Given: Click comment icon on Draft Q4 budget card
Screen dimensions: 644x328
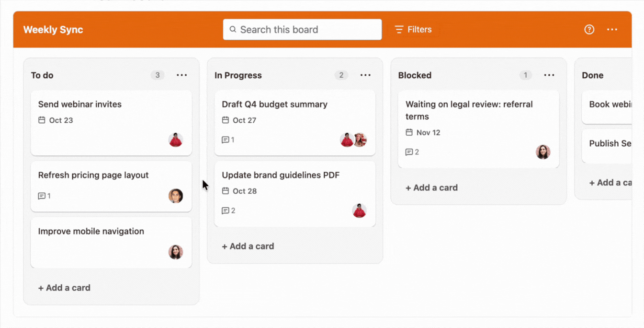Looking at the screenshot, I should pyautogui.click(x=226, y=140).
